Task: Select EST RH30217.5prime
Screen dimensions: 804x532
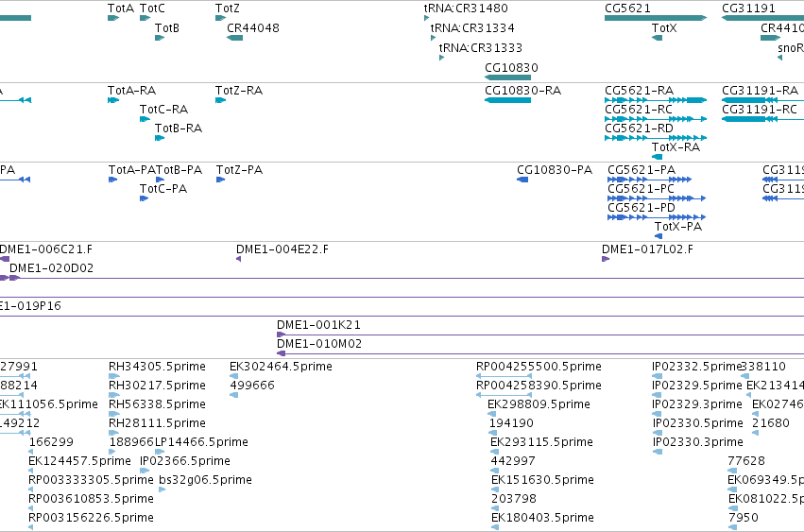Action: (157, 386)
